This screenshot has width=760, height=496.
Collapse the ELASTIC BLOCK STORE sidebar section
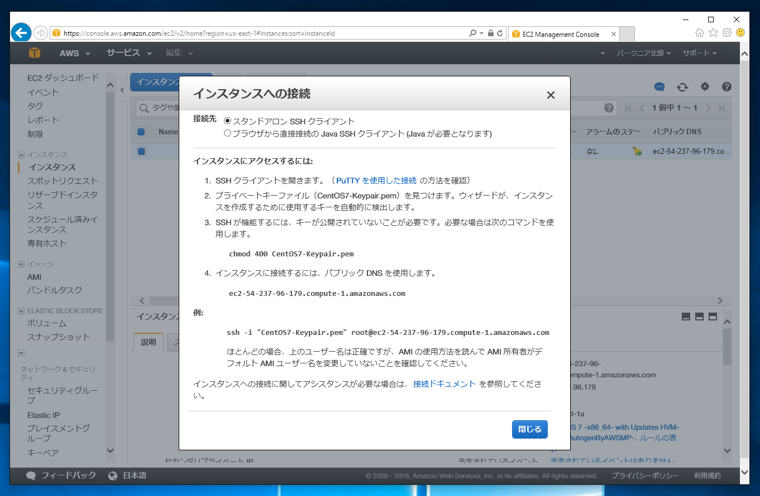(21, 311)
